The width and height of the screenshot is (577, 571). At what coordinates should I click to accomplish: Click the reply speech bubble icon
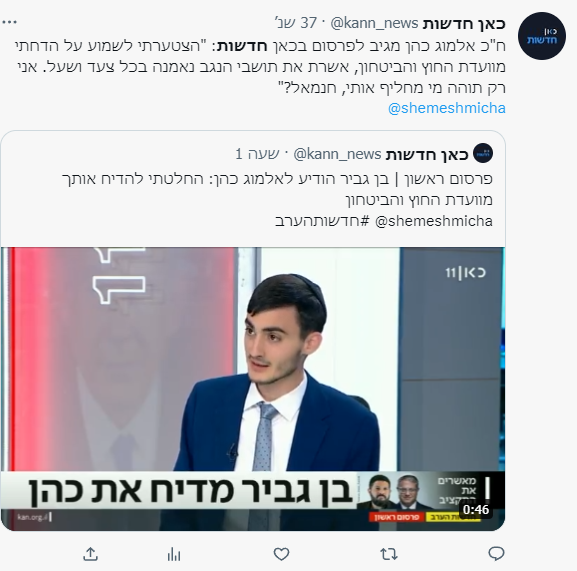[x=496, y=554]
